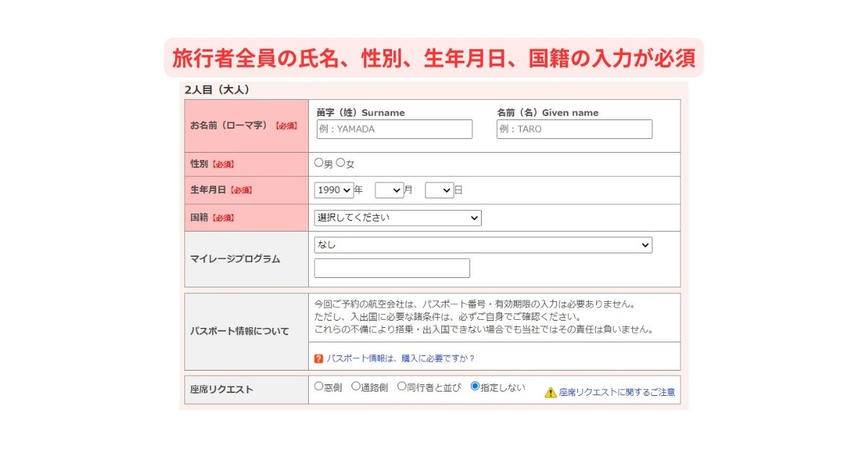
Task: Click the red banner 旅行者全員の氏名 heading
Action: 434,58
